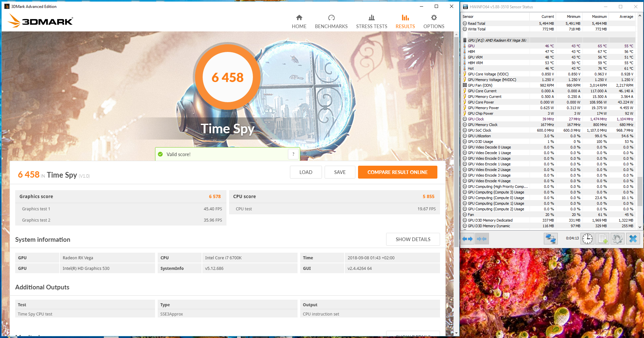The width and height of the screenshot is (644, 338).
Task: Select the Write Total sensor row
Action: 548,29
